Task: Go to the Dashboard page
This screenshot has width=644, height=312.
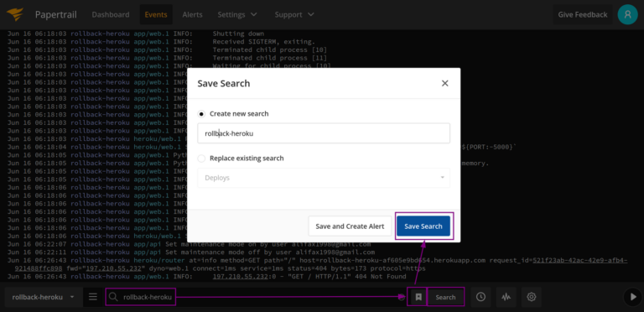Action: tap(111, 15)
